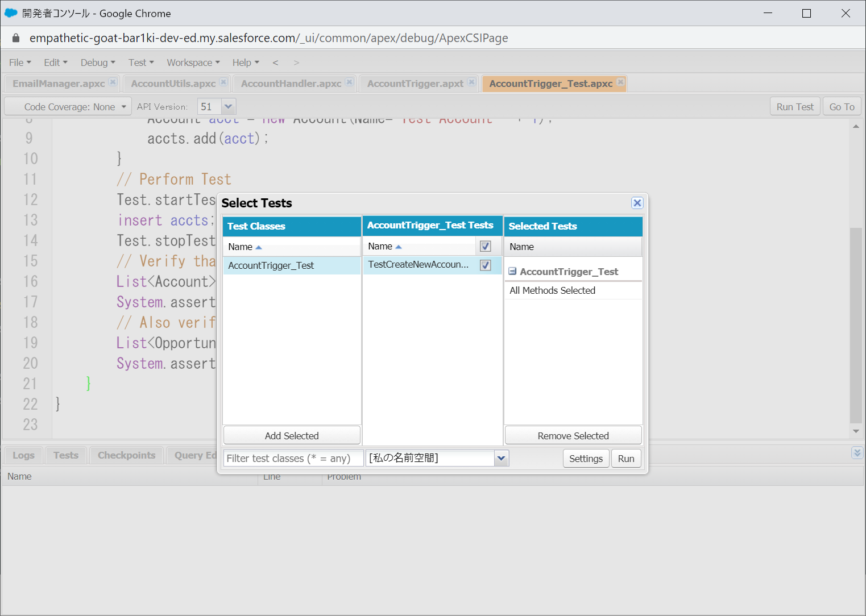
Task: Navigate back with the < arrow
Action: point(276,63)
